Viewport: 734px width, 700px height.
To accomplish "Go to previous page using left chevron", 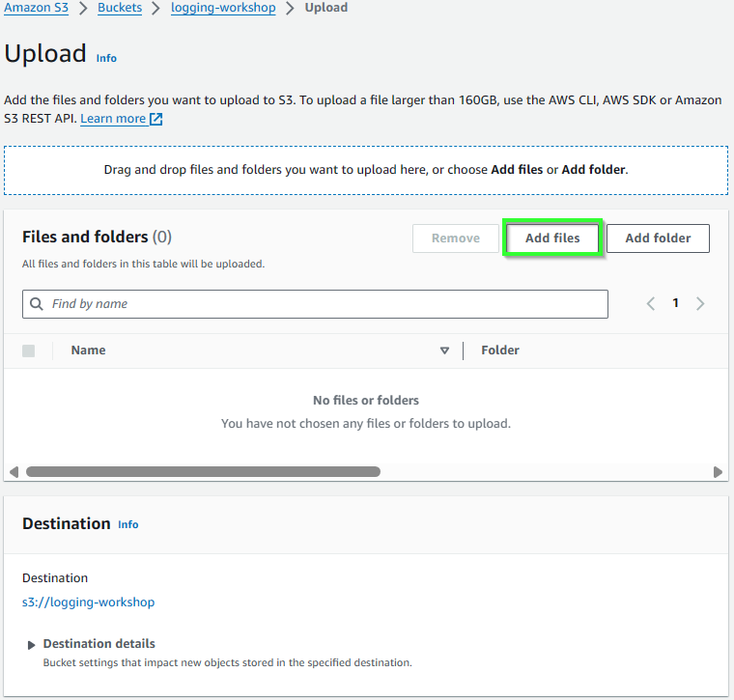I will [x=651, y=304].
